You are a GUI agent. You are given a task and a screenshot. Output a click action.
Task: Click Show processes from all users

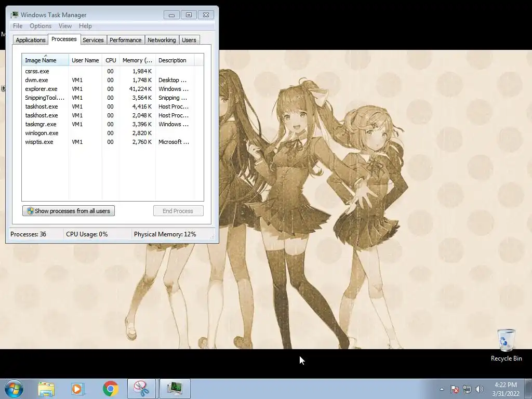(69, 211)
